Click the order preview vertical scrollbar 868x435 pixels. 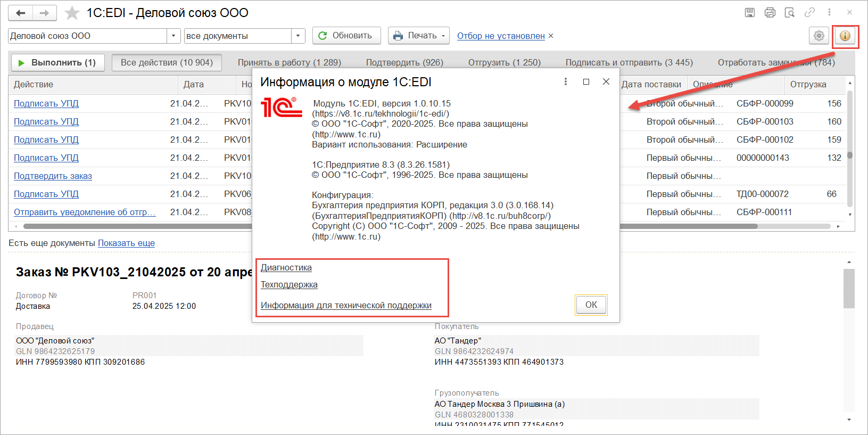(x=849, y=289)
